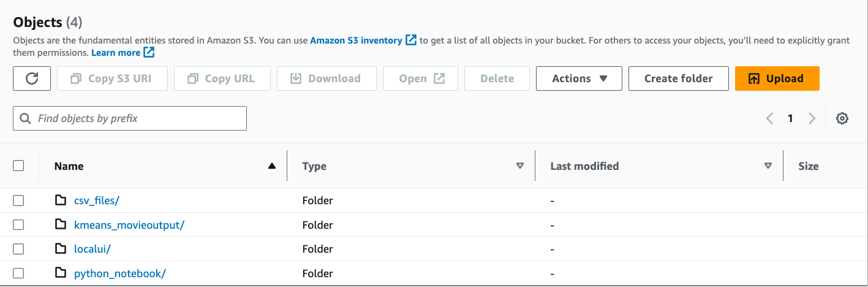Focus the Find objects by prefix field
The height and width of the screenshot is (287, 868).
tap(130, 118)
